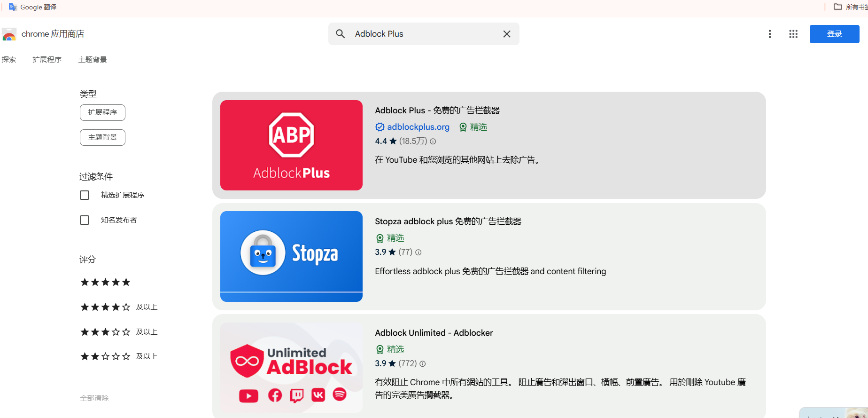Open Adblock Unlimited - Adblocker title

pos(434,333)
